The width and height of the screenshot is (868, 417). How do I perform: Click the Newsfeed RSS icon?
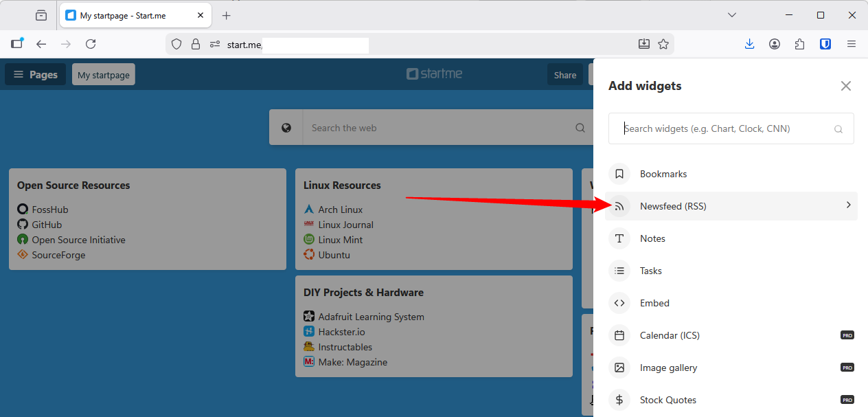point(619,206)
